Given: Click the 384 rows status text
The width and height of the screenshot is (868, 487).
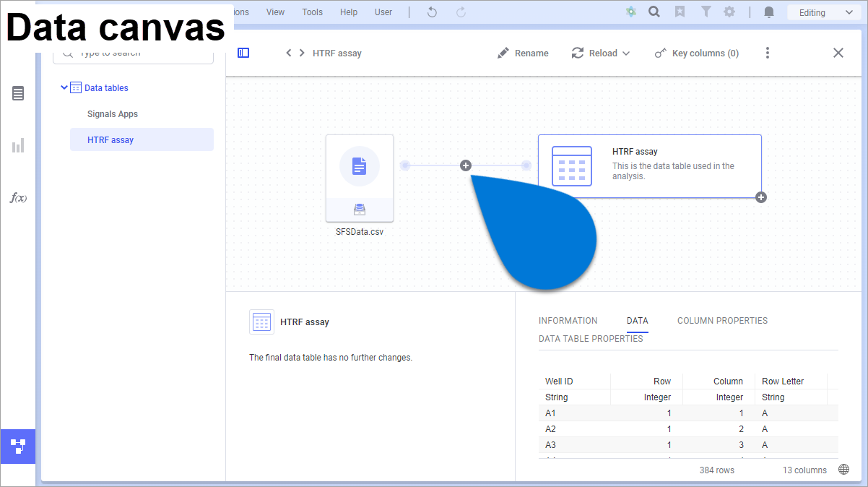Looking at the screenshot, I should (717, 470).
